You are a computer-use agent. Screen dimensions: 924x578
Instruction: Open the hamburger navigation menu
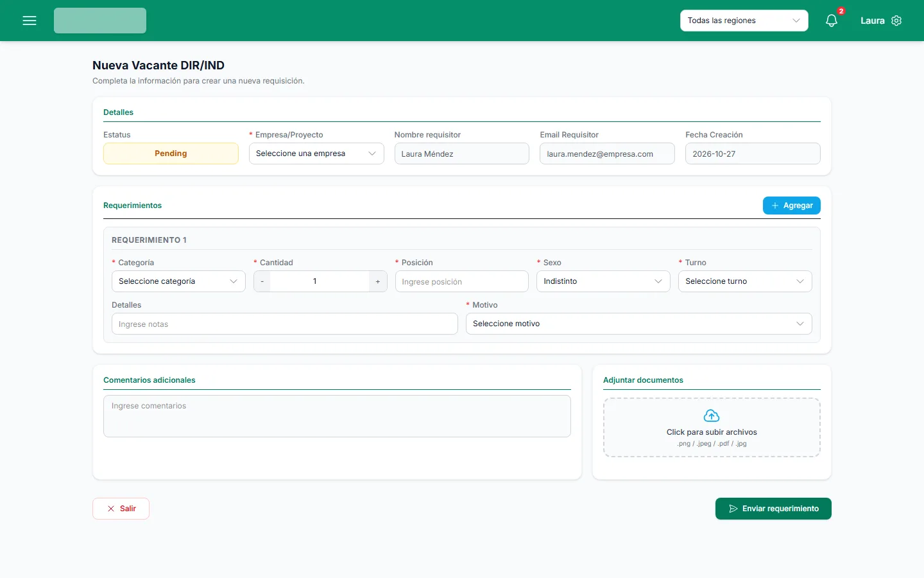(30, 21)
